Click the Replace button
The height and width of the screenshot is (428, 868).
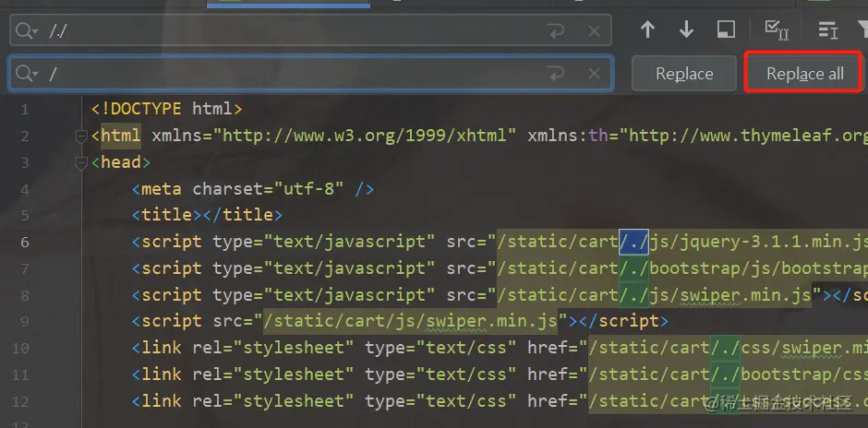pyautogui.click(x=684, y=73)
